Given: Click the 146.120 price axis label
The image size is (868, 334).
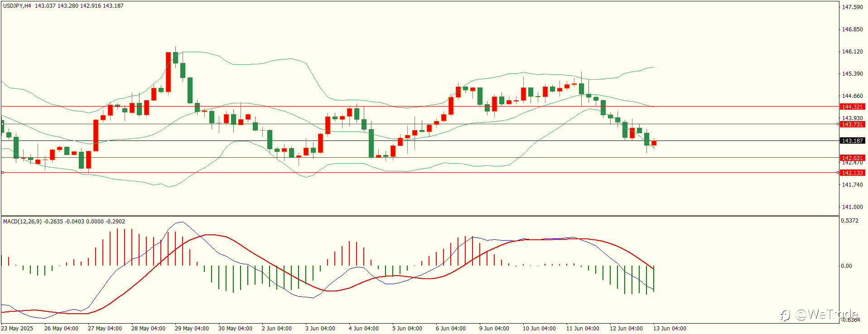Looking at the screenshot, I should point(852,52).
